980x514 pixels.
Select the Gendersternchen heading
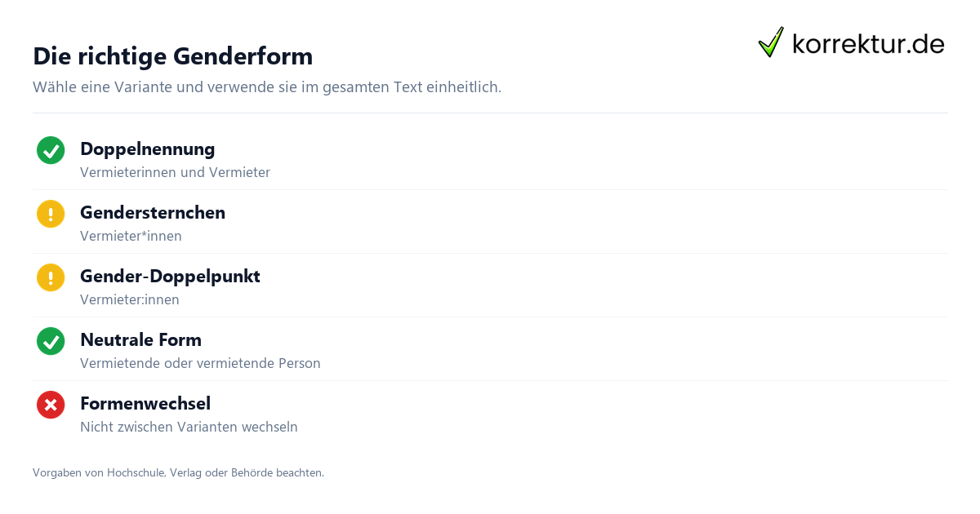coord(153,213)
